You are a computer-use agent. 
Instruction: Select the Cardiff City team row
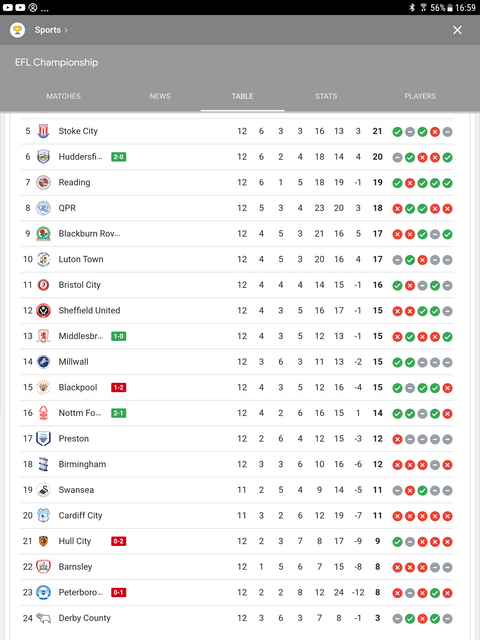[x=237, y=516]
